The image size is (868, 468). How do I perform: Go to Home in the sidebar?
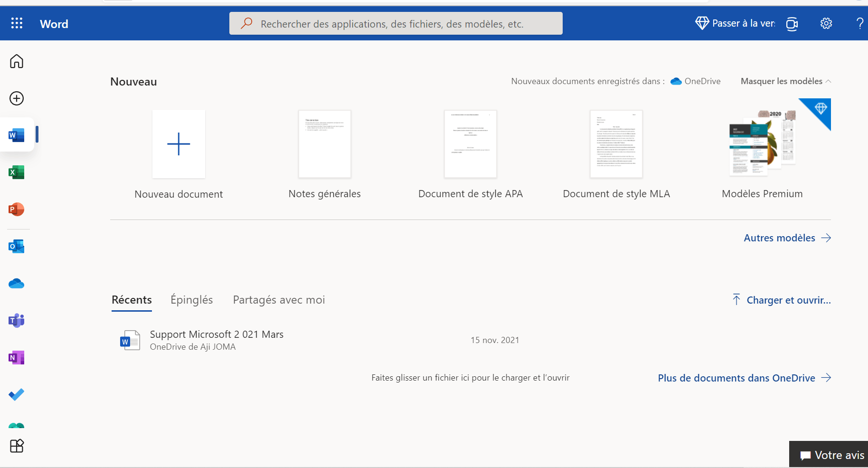tap(17, 61)
